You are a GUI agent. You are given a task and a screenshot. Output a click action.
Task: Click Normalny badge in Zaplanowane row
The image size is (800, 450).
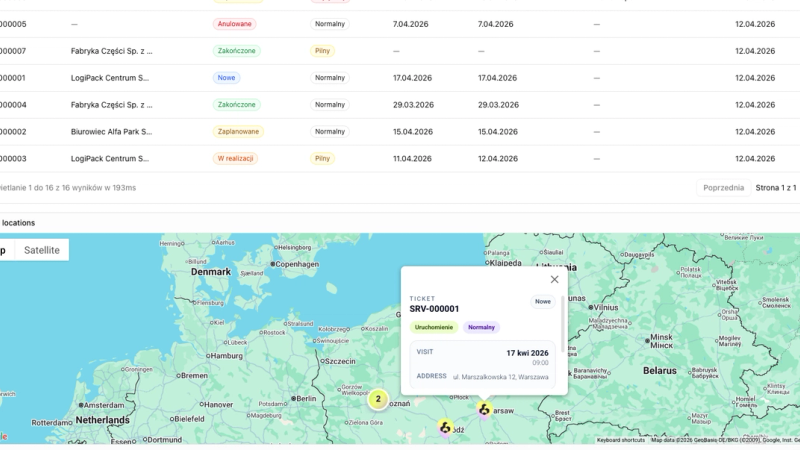[330, 132]
